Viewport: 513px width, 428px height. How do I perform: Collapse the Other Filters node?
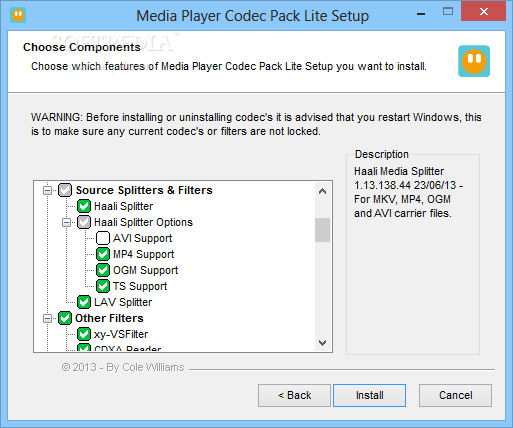point(48,319)
